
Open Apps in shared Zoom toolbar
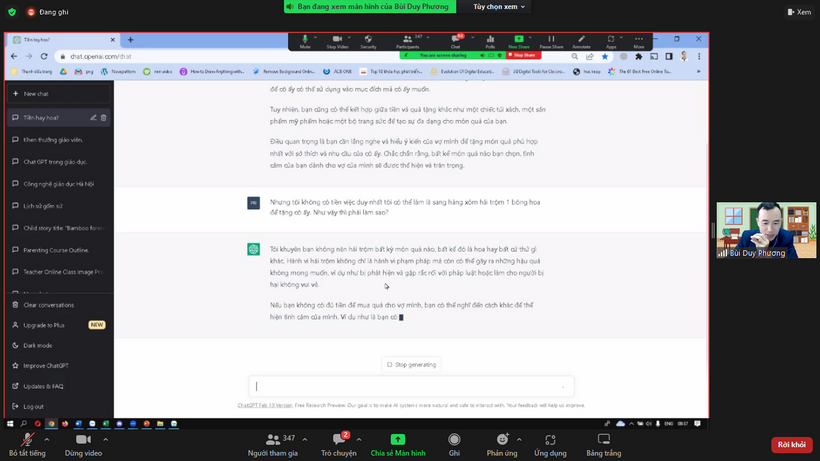click(611, 42)
